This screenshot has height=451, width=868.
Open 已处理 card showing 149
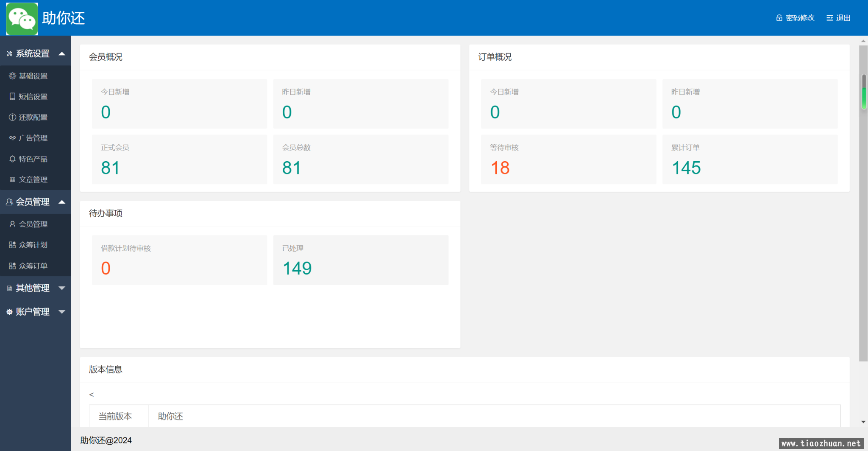point(361,260)
